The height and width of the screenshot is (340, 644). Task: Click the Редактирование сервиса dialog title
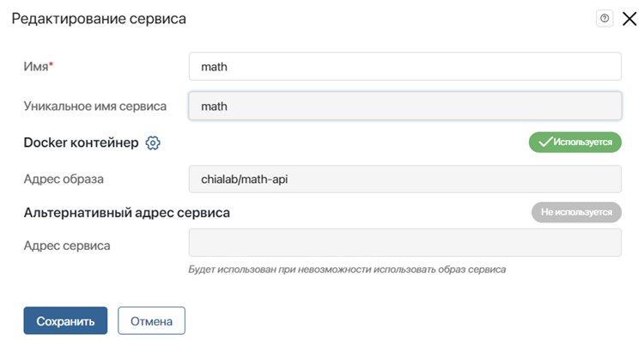coord(99,19)
